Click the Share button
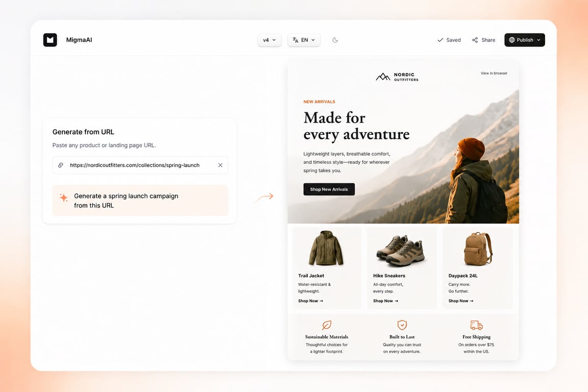The height and width of the screenshot is (392, 588). (x=483, y=40)
